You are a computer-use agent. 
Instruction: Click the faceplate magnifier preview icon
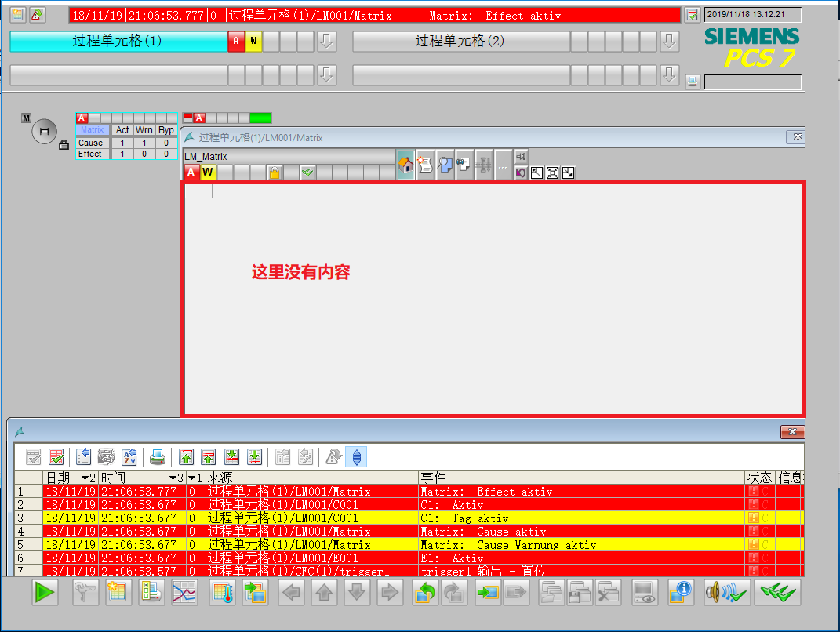(445, 165)
